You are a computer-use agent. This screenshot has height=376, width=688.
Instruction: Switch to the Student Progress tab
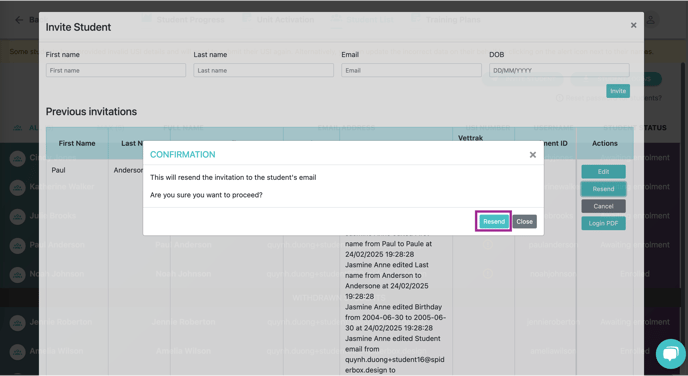[x=183, y=20]
